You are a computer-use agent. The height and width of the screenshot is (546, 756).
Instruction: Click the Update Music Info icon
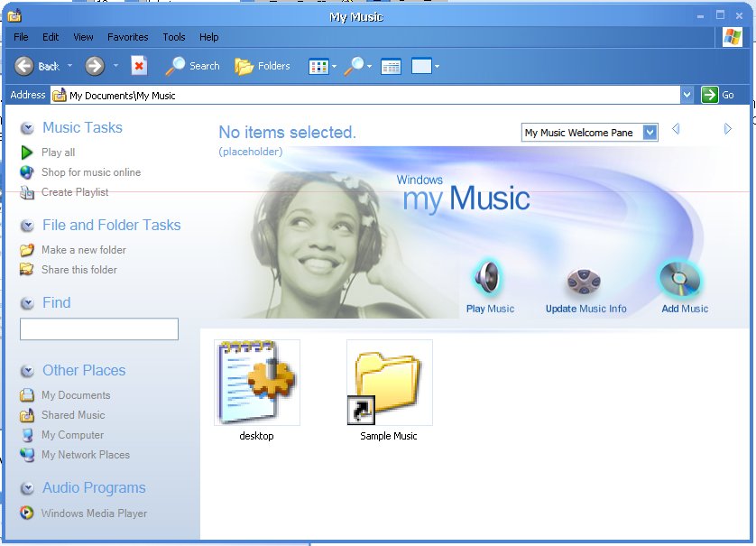pyautogui.click(x=584, y=282)
